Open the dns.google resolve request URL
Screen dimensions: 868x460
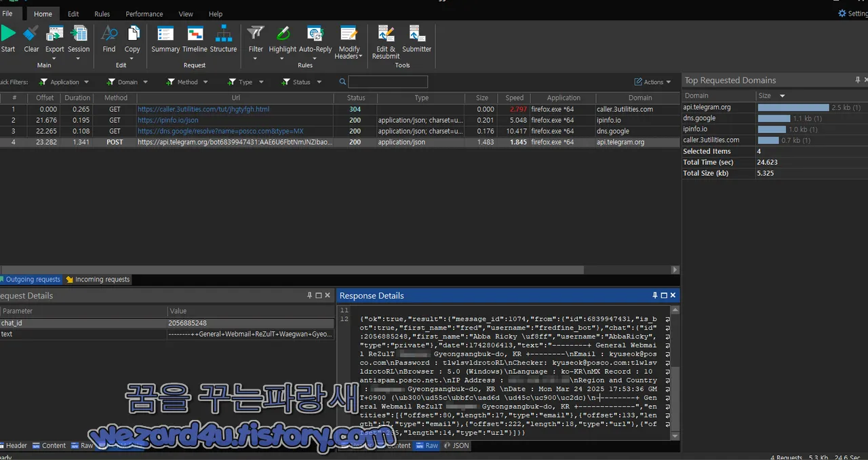click(220, 131)
